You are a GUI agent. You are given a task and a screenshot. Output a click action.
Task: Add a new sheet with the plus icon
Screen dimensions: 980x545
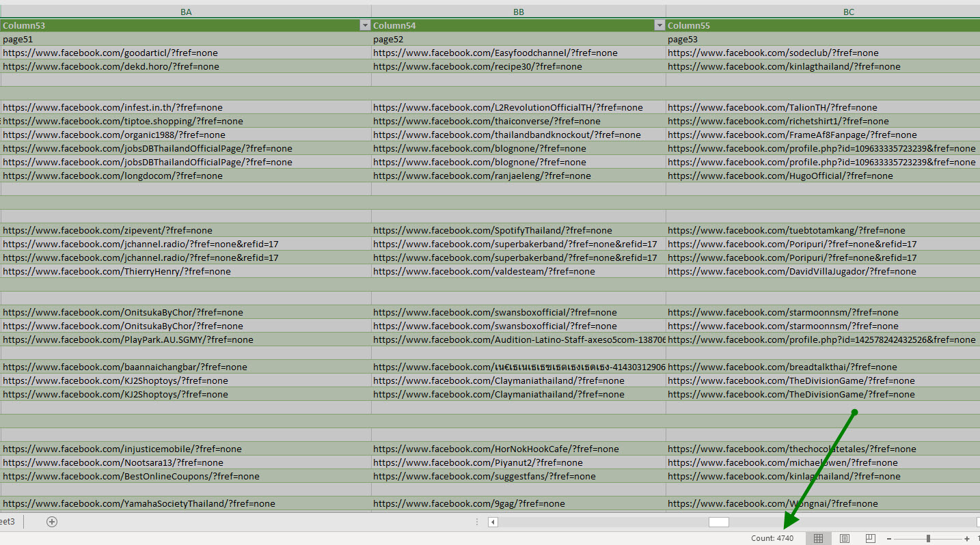52,522
